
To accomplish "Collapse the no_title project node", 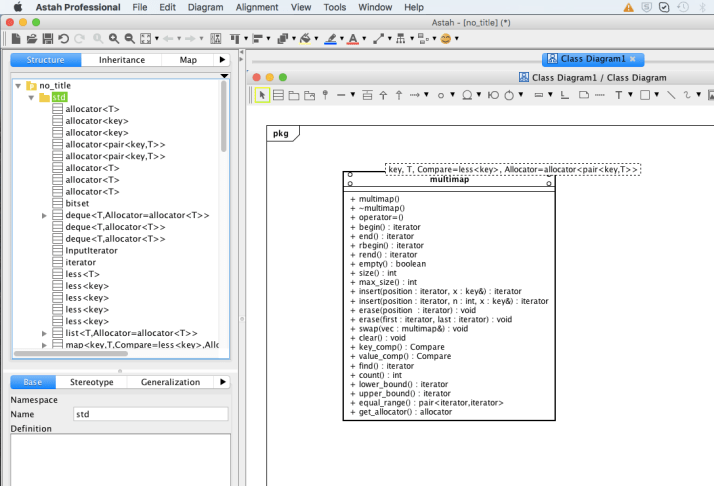I will pyautogui.click(x=18, y=86).
